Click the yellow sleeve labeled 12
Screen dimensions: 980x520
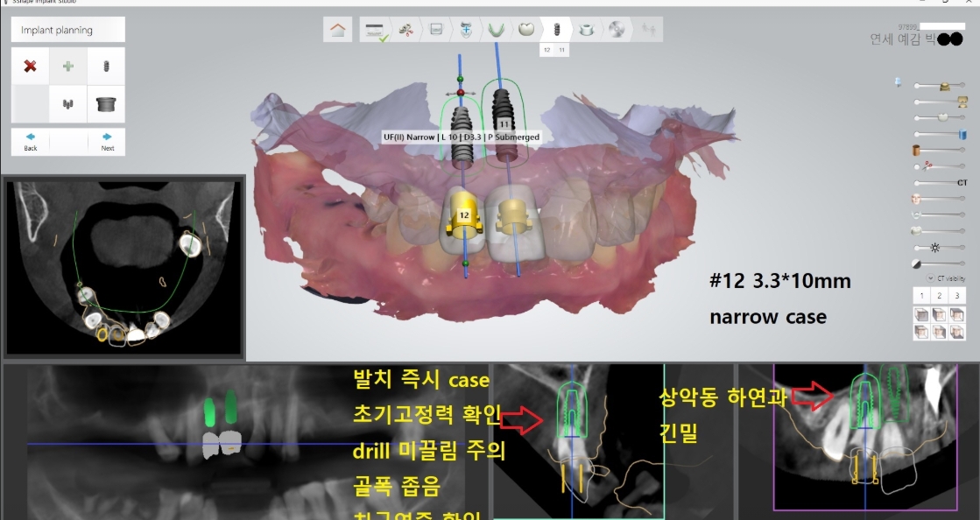point(464,216)
